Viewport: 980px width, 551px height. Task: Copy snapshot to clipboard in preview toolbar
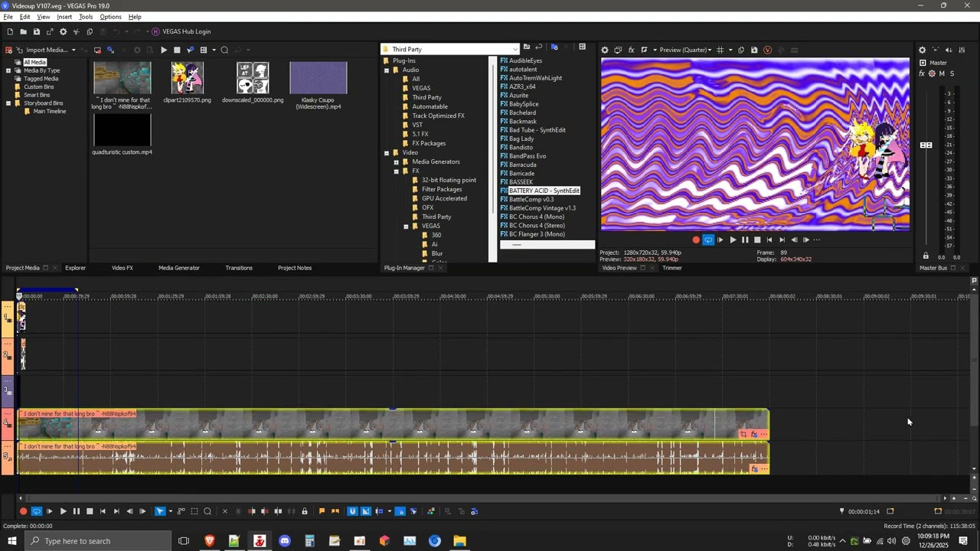coord(741,50)
